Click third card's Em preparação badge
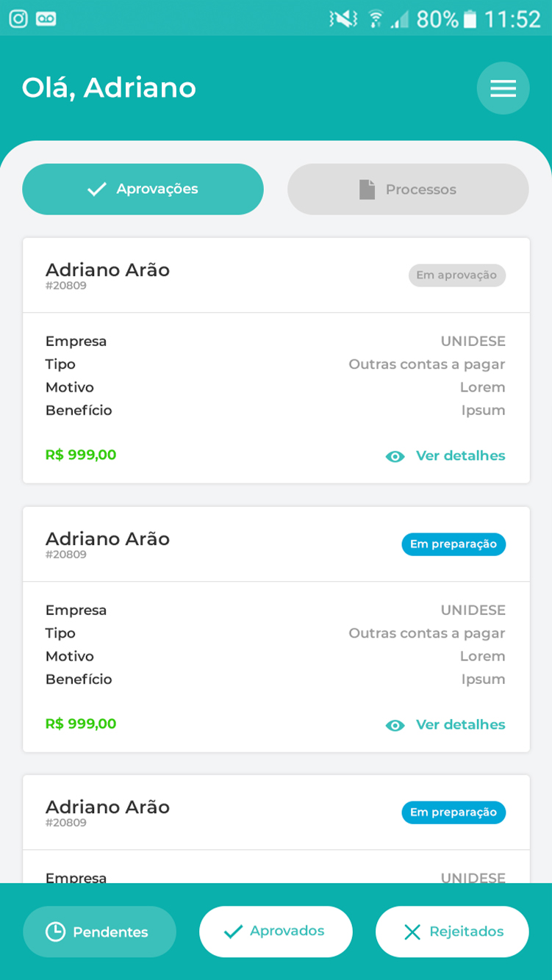Image resolution: width=552 pixels, height=980 pixels. [454, 813]
